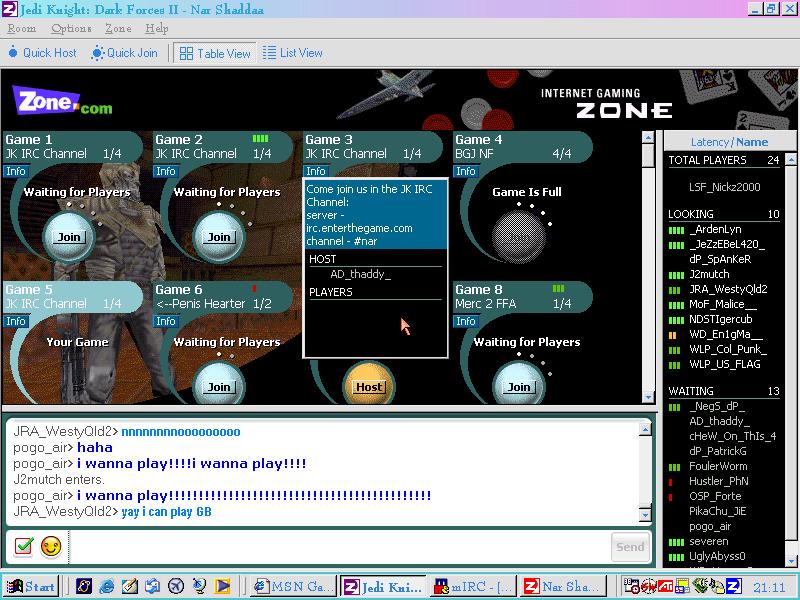Join Game 2 JK IRC Channel
Viewport: 800px width, 600px height.
click(219, 237)
